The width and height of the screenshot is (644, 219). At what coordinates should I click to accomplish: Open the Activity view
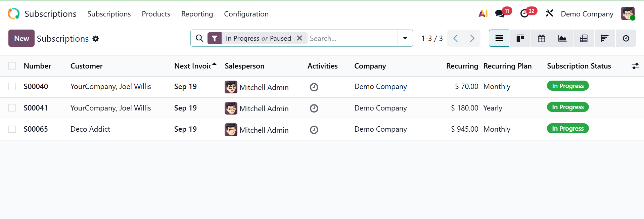(626, 38)
